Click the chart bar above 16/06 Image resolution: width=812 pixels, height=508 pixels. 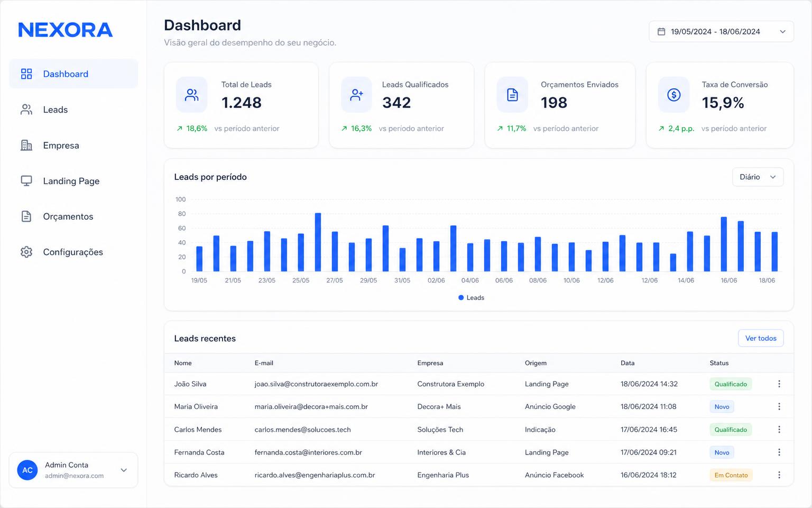tap(724, 244)
